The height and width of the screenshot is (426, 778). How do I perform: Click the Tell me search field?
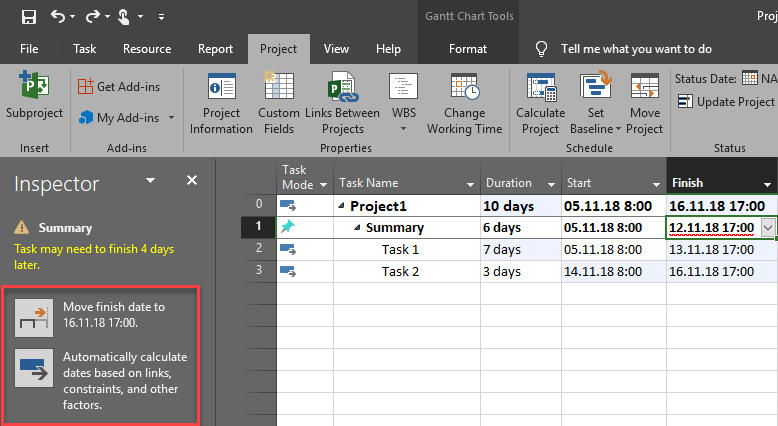tap(636, 49)
